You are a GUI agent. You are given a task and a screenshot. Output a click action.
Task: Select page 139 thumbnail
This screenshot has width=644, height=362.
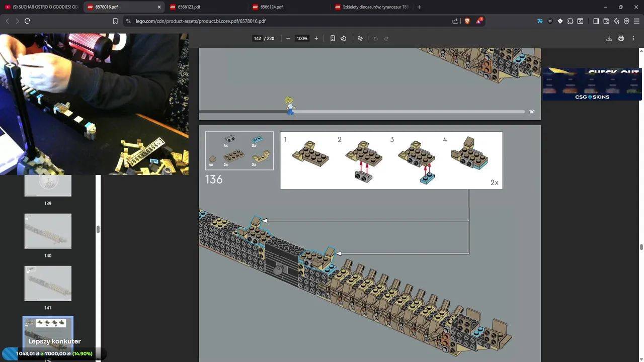coord(48,186)
